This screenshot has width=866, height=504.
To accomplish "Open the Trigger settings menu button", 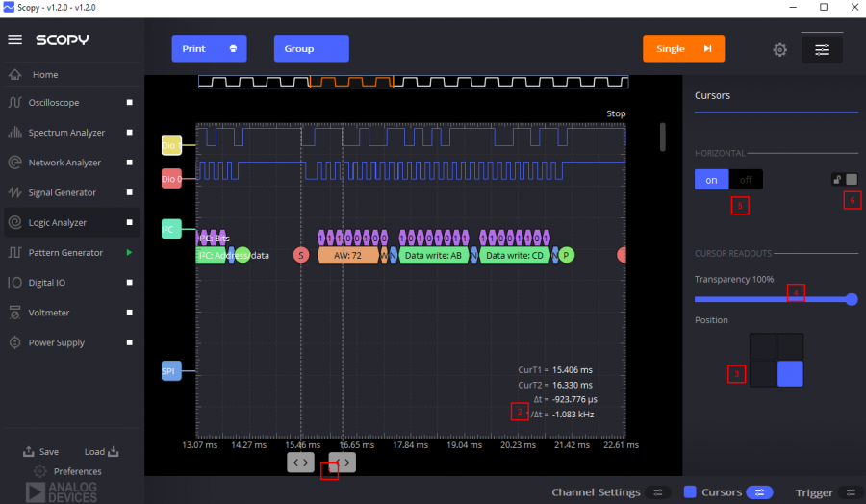I will 851,492.
